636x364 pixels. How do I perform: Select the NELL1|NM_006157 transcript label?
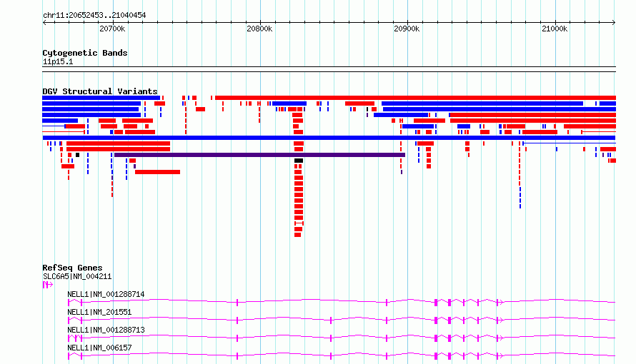tap(99, 348)
